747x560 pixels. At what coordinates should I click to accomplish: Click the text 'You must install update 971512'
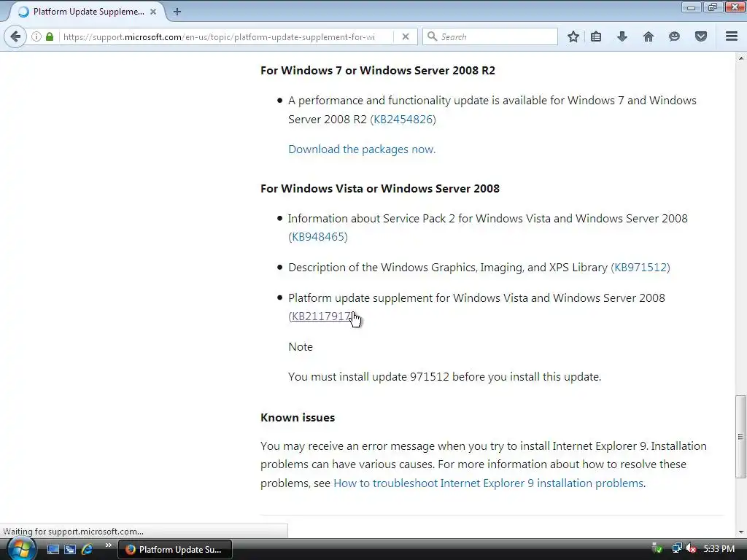[368, 377]
